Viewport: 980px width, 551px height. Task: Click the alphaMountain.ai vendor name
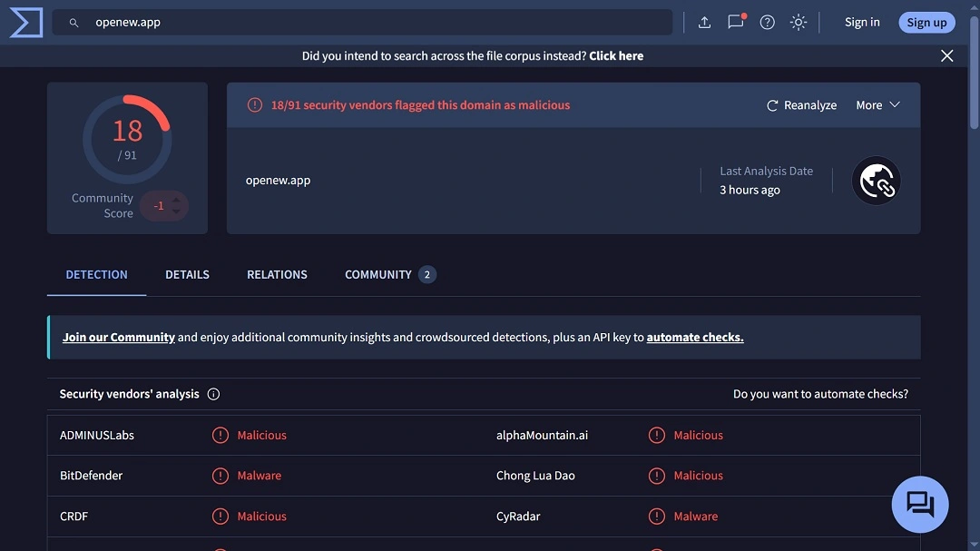pyautogui.click(x=542, y=436)
